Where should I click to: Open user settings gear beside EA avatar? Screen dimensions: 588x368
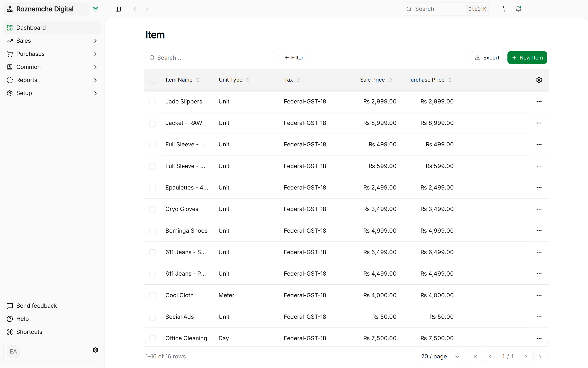pyautogui.click(x=96, y=350)
